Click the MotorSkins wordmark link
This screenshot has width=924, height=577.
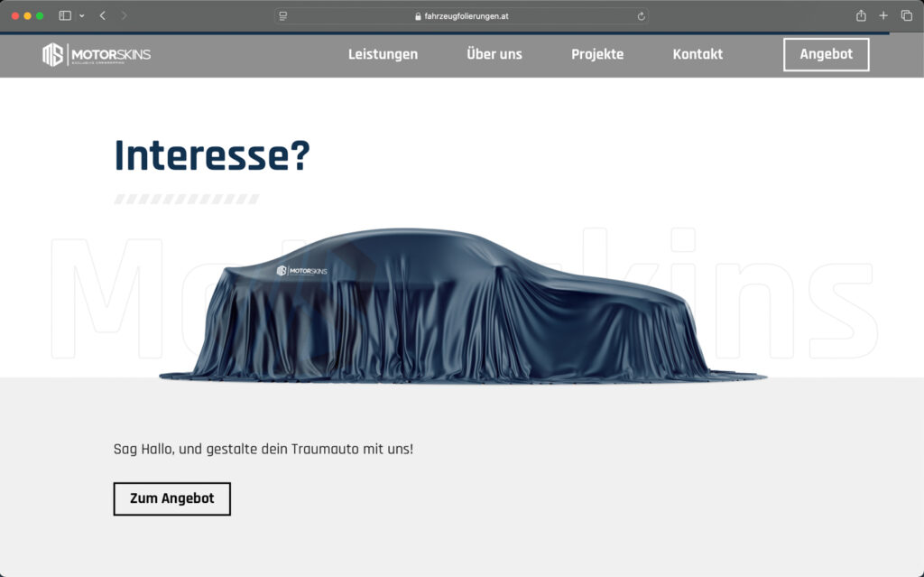coord(110,54)
